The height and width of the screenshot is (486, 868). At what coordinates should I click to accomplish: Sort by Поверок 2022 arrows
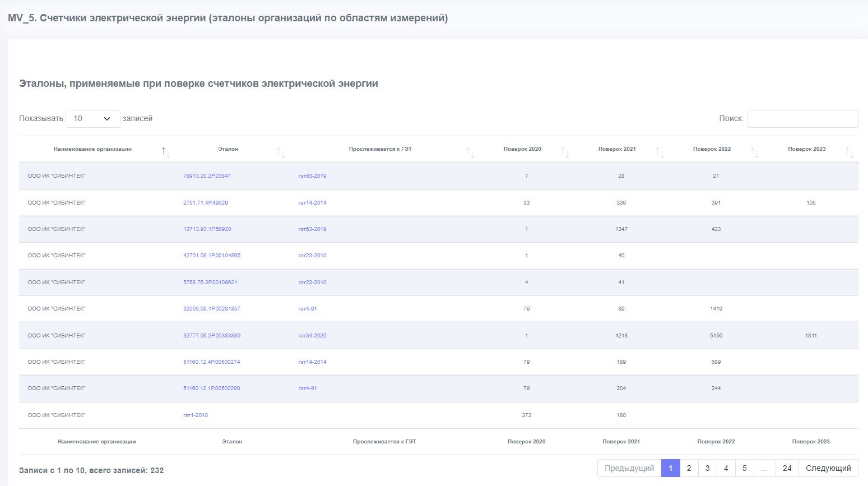[x=754, y=152]
